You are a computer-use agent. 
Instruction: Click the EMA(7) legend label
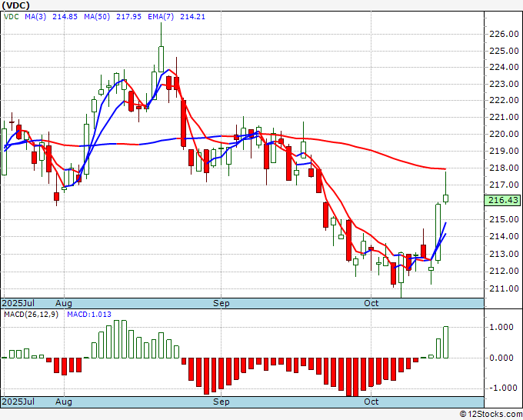click(161, 17)
